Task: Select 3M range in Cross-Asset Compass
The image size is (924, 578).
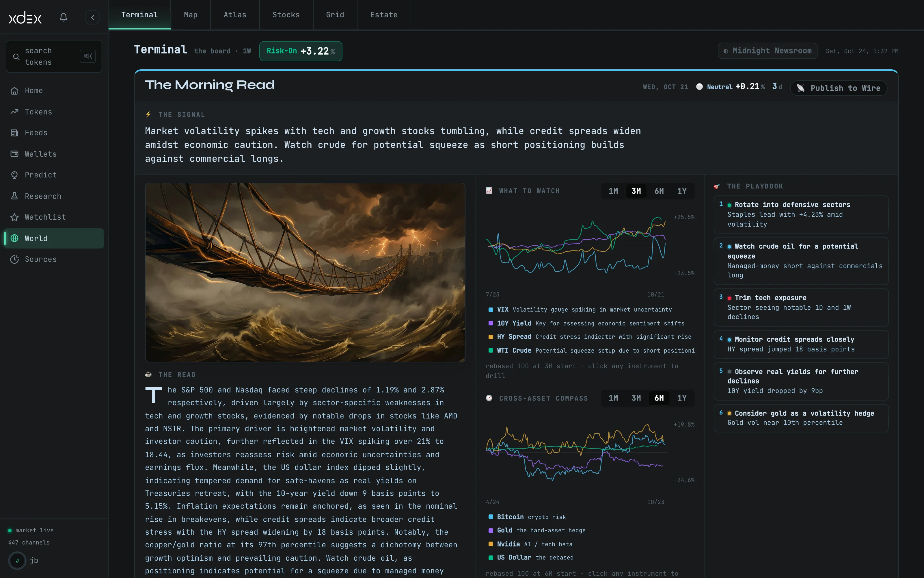Action: coord(636,398)
